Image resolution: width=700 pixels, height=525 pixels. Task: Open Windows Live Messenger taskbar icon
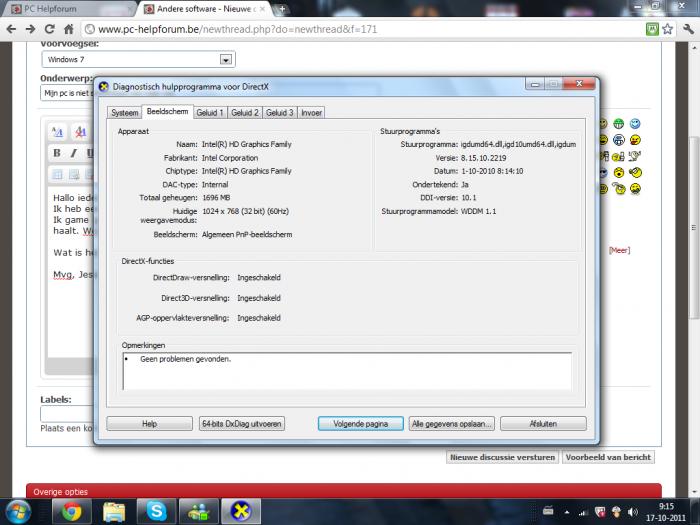199,512
